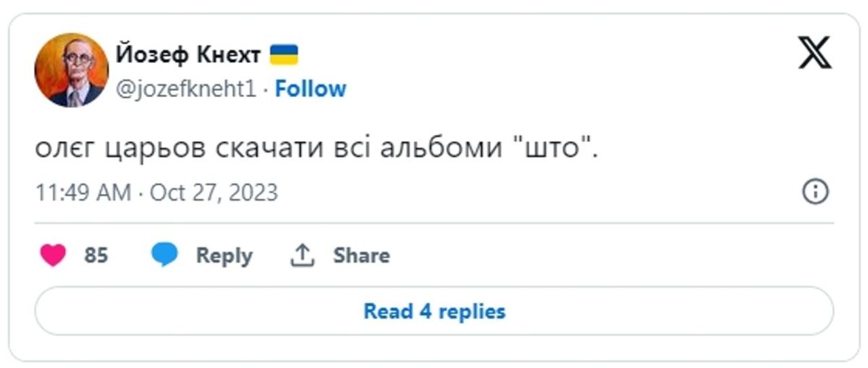Screen dimensions: 868x368
Task: Follow the @jozefkneht1 account
Action: [311, 89]
